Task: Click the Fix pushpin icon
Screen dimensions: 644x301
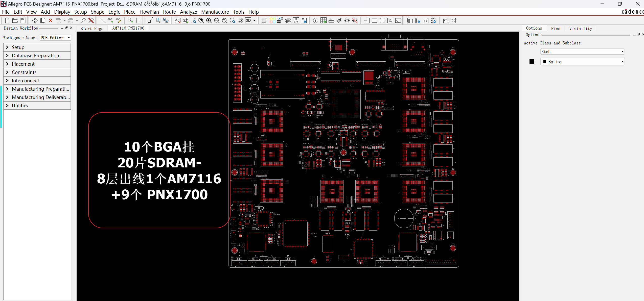Action: point(83,20)
